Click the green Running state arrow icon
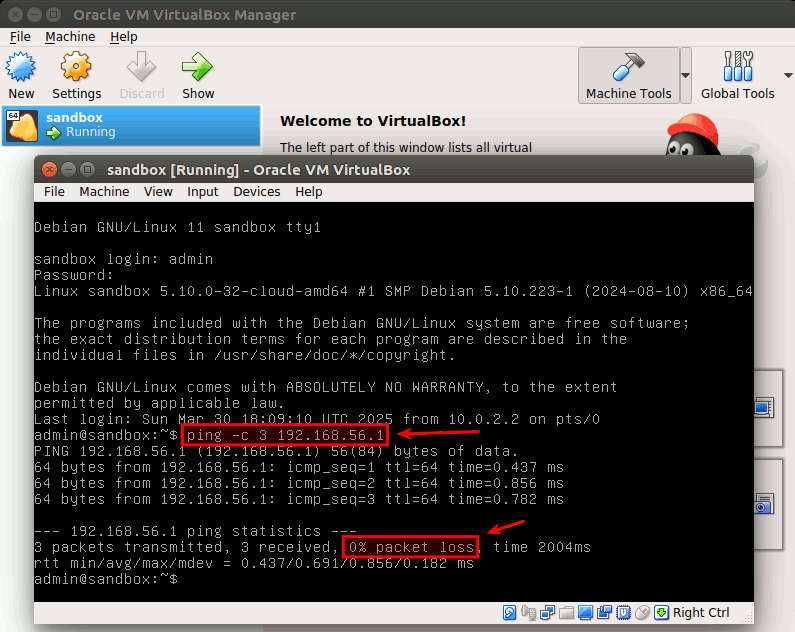 coord(53,133)
